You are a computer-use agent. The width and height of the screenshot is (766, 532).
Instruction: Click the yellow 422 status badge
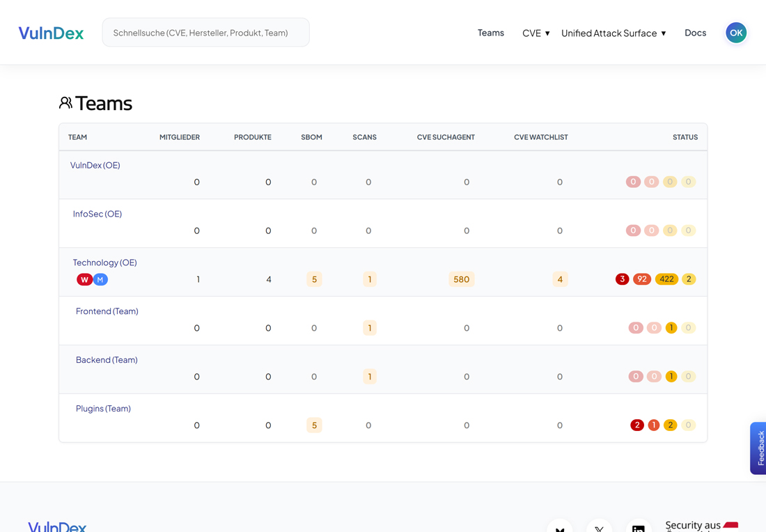[666, 279]
